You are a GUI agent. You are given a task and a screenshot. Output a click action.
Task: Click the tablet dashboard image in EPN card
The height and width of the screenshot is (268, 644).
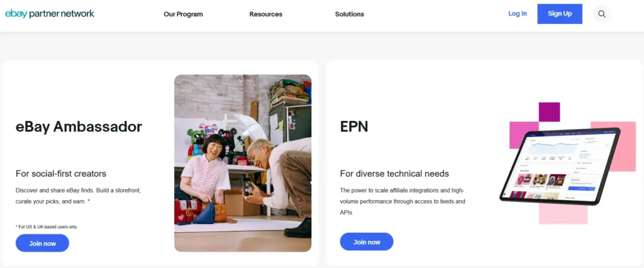[560, 166]
